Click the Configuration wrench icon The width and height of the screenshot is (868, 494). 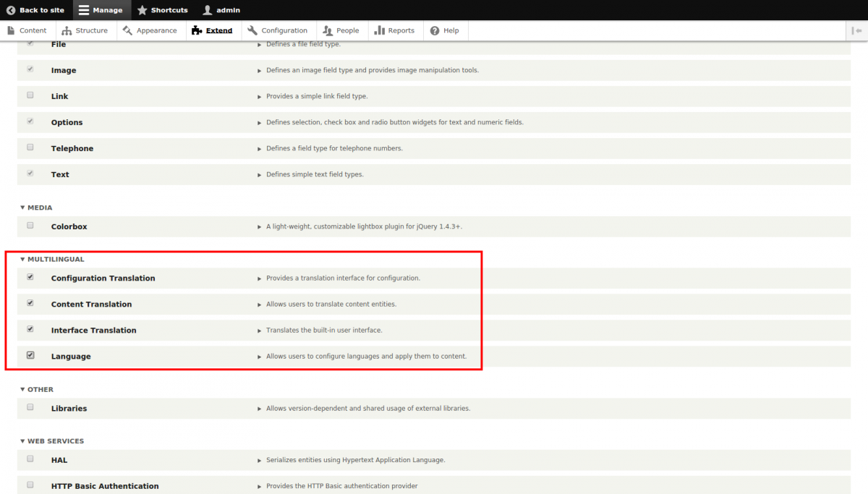tap(252, 30)
